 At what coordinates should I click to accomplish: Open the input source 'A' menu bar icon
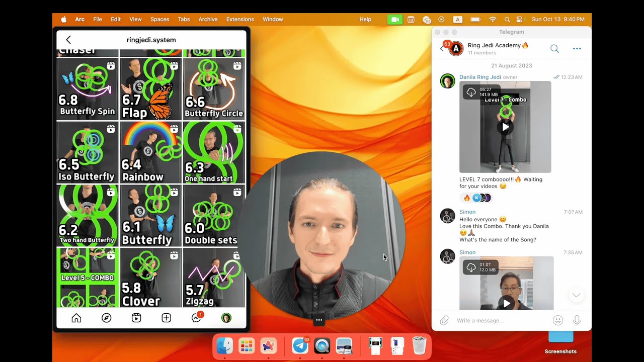pos(458,19)
